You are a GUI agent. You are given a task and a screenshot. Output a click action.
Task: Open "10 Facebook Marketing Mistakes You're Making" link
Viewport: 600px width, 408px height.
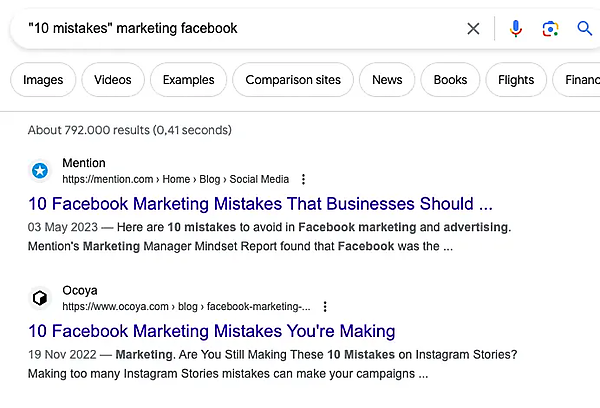click(211, 331)
